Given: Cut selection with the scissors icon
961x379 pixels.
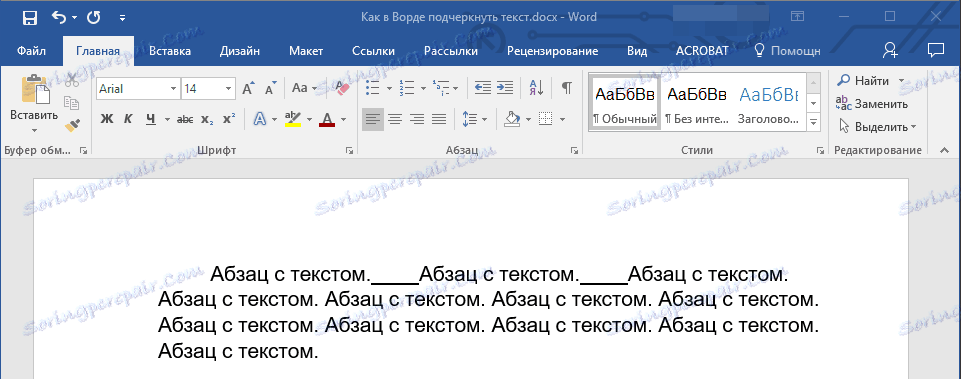Looking at the screenshot, I should pyautogui.click(x=72, y=81).
